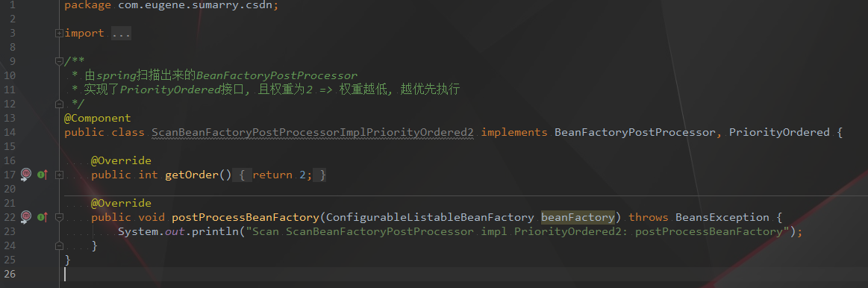This screenshot has height=288, width=868.
Task: Click the "throws" keyword
Action: pyautogui.click(x=649, y=217)
